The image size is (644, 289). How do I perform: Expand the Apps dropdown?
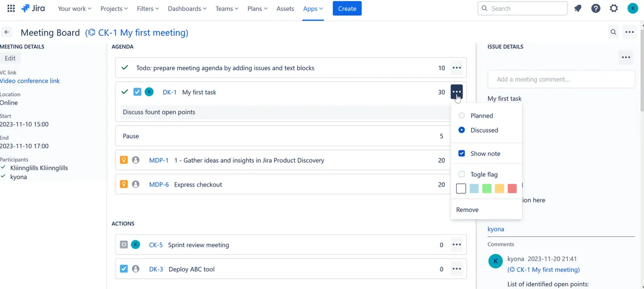pyautogui.click(x=313, y=9)
